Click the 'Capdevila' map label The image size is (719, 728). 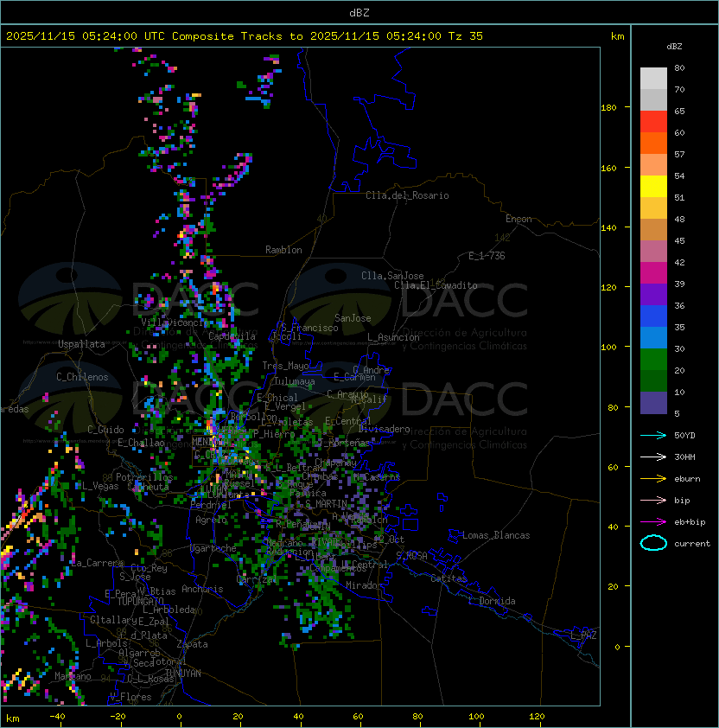232,336
